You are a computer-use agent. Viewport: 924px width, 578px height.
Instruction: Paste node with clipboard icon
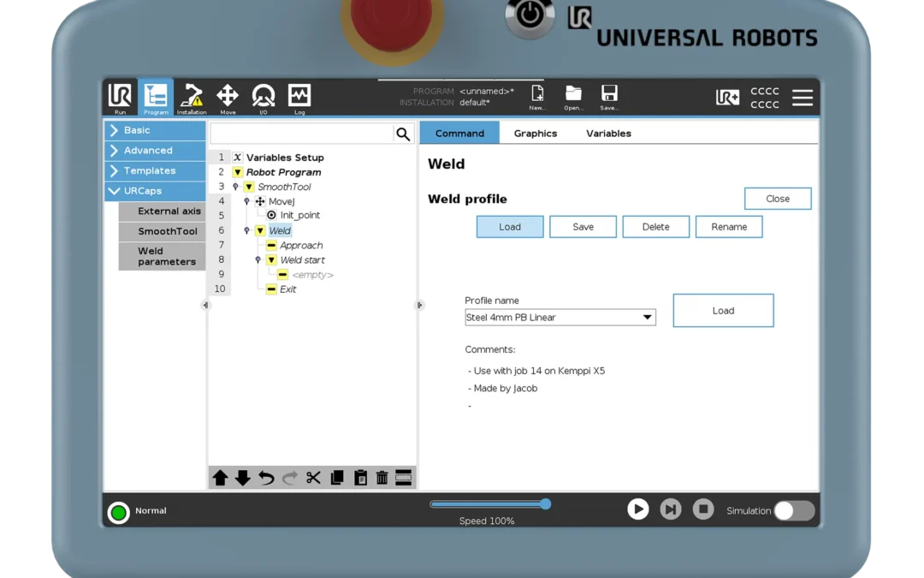point(361,478)
